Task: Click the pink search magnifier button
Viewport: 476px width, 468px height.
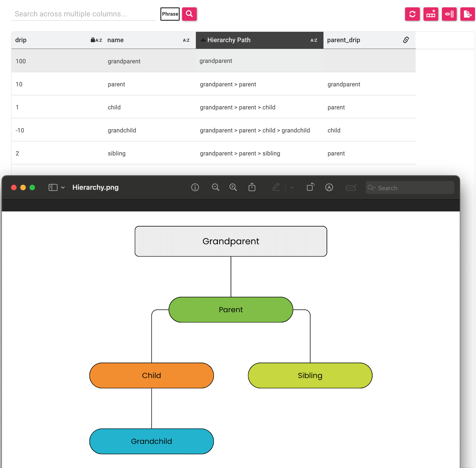Action: (x=189, y=14)
